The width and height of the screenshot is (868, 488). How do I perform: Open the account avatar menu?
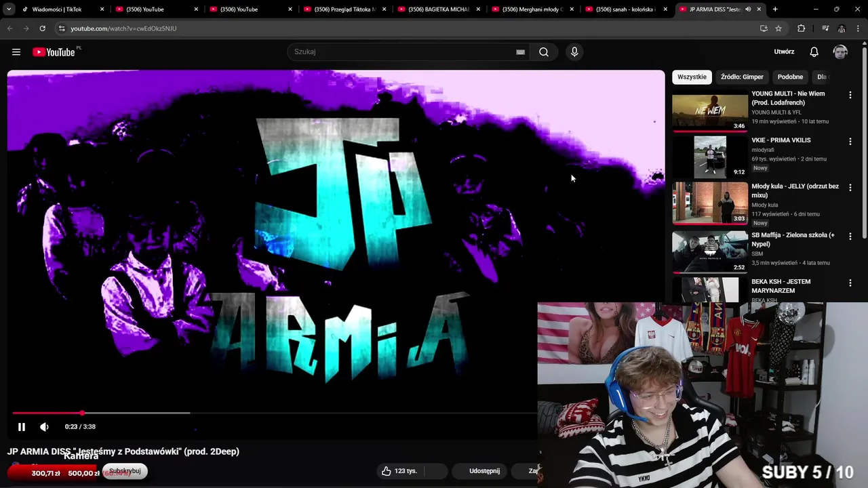(840, 52)
